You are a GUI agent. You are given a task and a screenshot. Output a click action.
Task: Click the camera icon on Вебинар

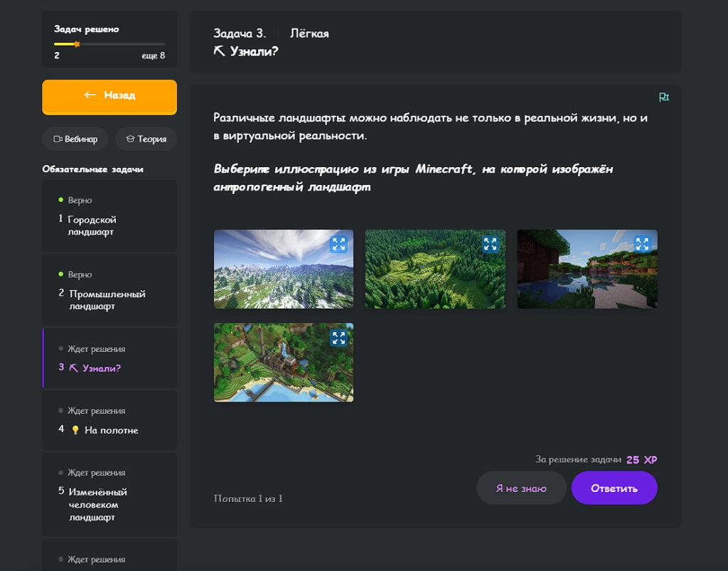point(58,139)
